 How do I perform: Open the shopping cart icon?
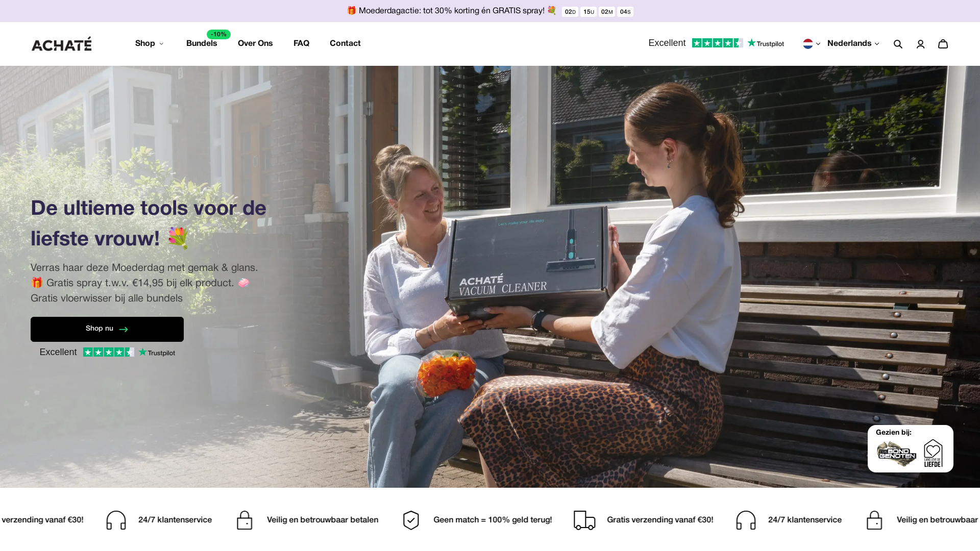(943, 44)
